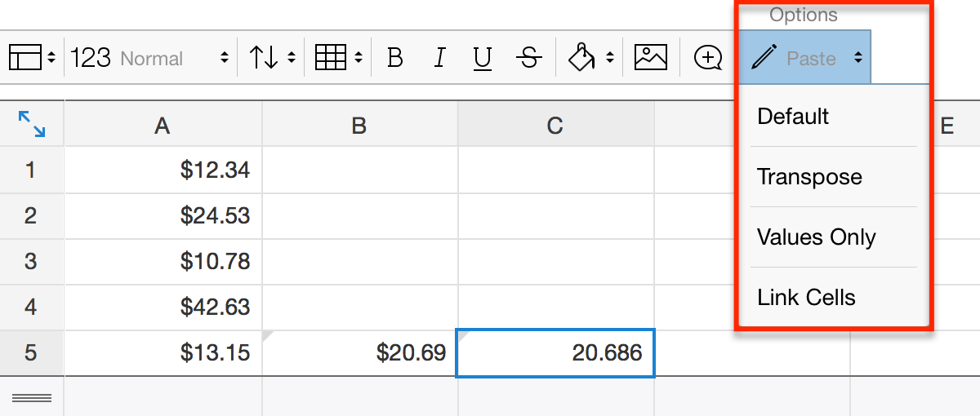Choose Link Cells paste option
The image size is (980, 416).
[x=806, y=298]
